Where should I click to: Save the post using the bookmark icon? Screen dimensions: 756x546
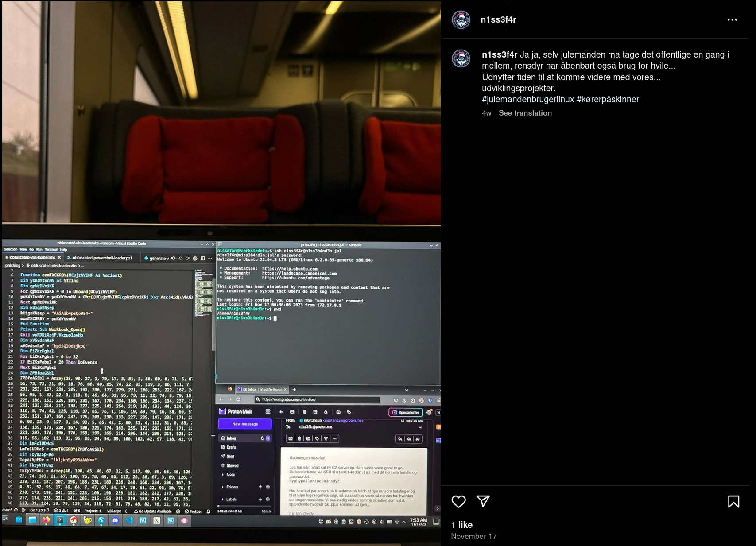pyautogui.click(x=734, y=502)
